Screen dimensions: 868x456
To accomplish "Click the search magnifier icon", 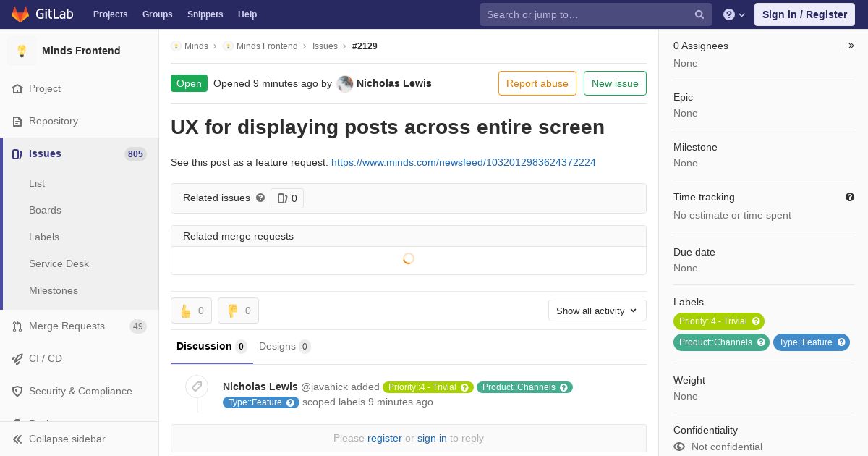I will 699,14.
